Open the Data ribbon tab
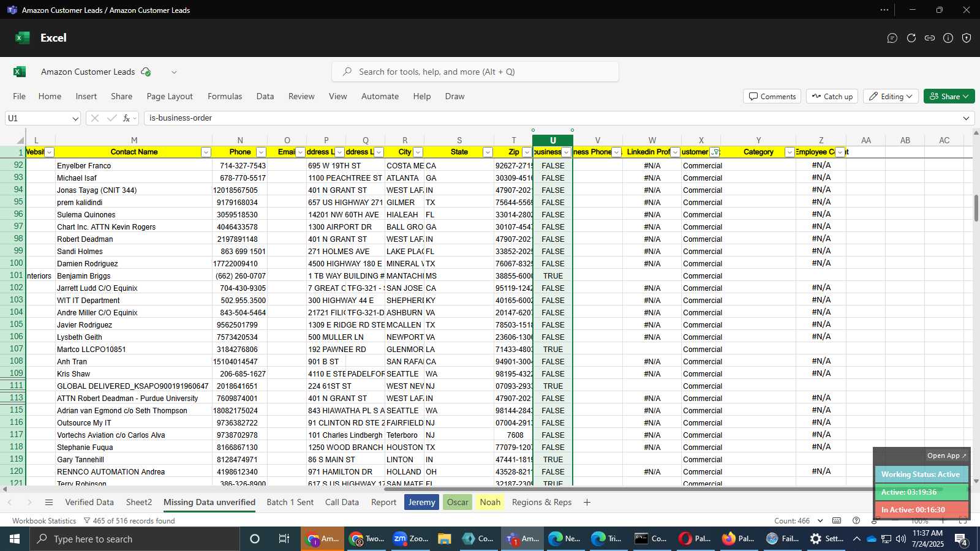The width and height of the screenshot is (980, 551). click(265, 97)
